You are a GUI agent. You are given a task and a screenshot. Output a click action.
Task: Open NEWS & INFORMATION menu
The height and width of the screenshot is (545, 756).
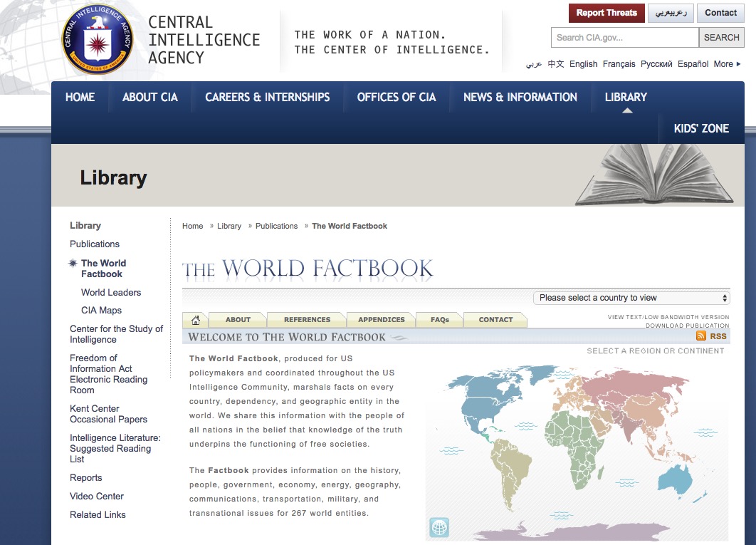(x=520, y=97)
